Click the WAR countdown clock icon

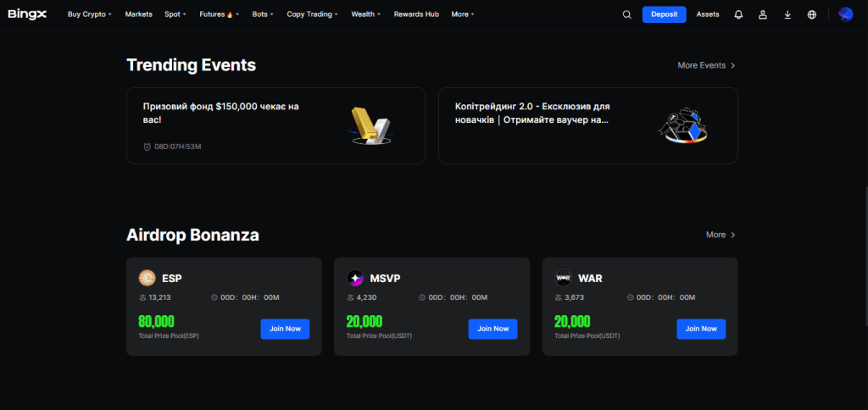click(x=631, y=297)
